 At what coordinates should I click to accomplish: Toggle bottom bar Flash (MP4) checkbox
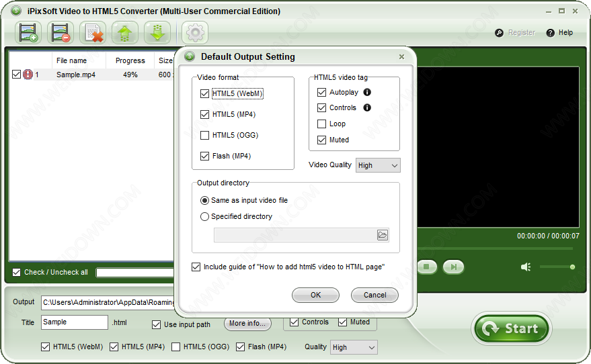coord(240,347)
